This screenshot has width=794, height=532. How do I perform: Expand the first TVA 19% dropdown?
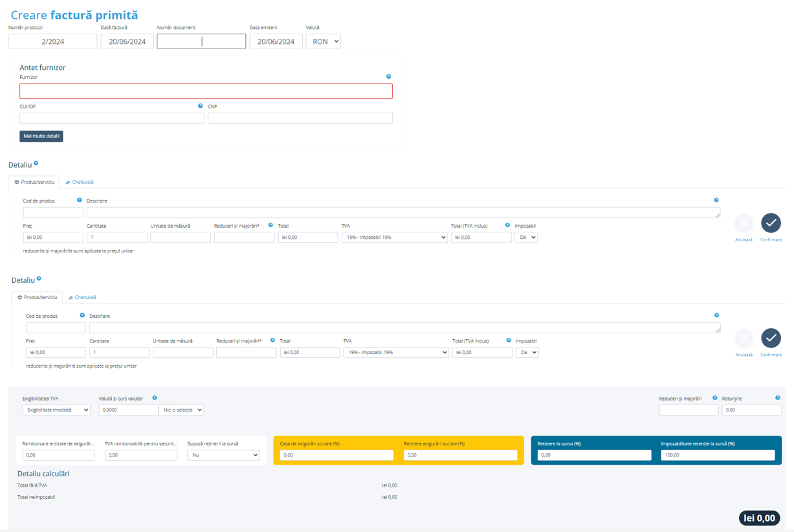tap(395, 238)
